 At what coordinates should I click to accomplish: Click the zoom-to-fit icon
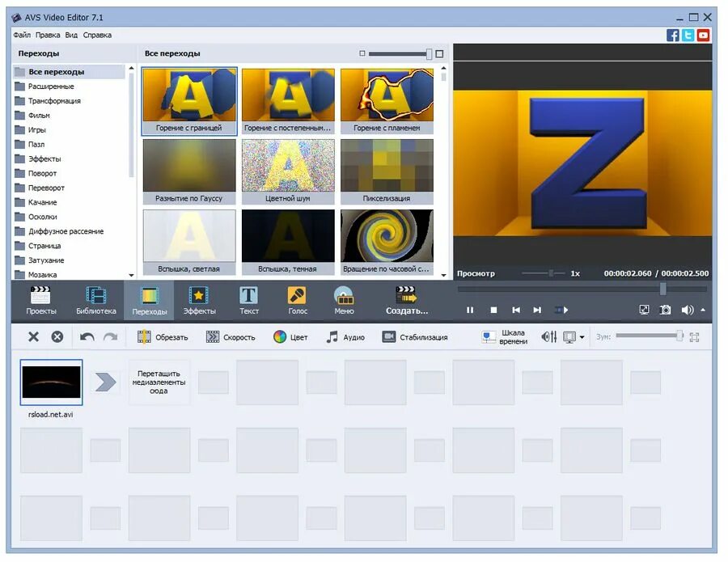click(x=695, y=337)
